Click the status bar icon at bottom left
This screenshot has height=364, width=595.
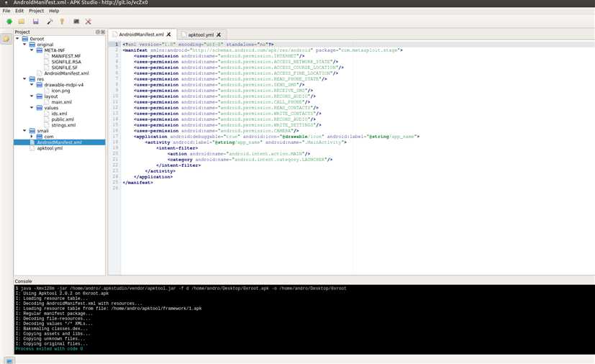(x=10, y=360)
